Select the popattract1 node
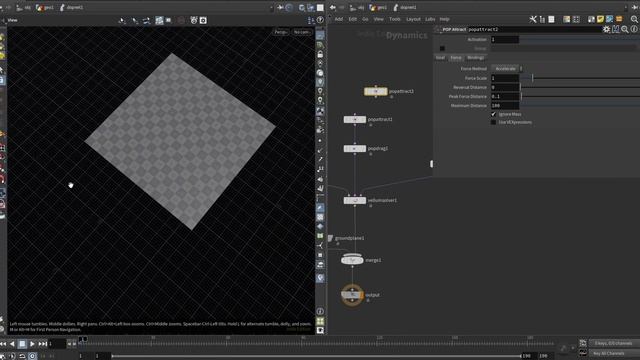The image size is (640, 360). tap(355, 120)
